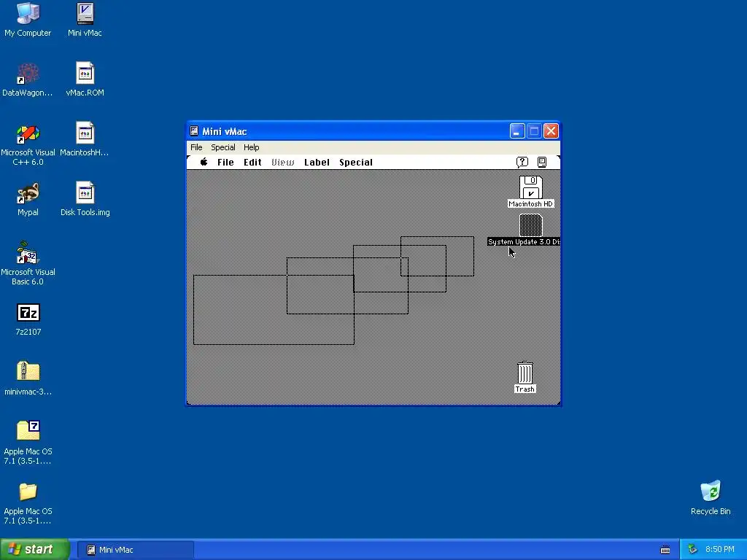
Task: Open the My Computer desktop icon
Action: pos(28,20)
